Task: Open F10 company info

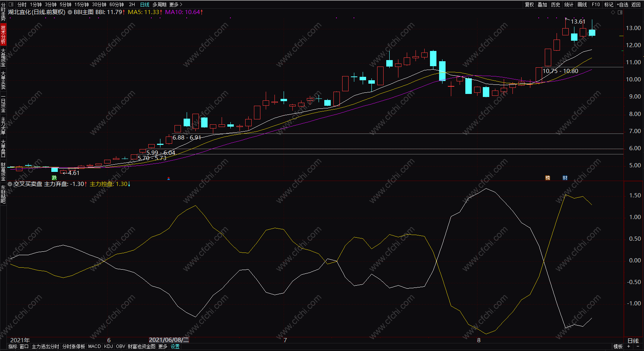Action: pos(596,5)
